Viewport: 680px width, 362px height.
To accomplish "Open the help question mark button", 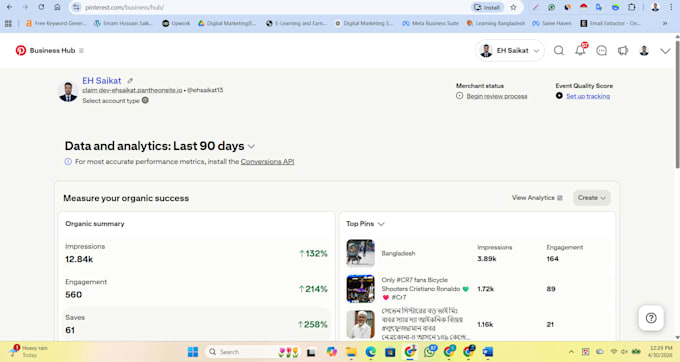I will click(x=651, y=318).
